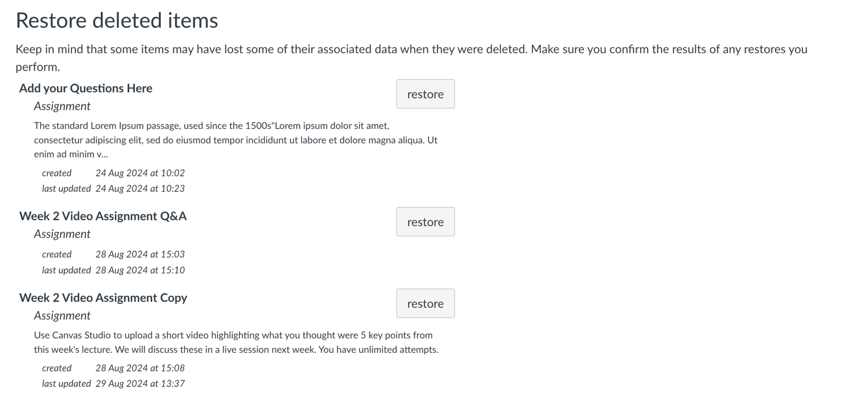Click the "created" label of the first assignment
This screenshot has width=868, height=399.
(56, 173)
